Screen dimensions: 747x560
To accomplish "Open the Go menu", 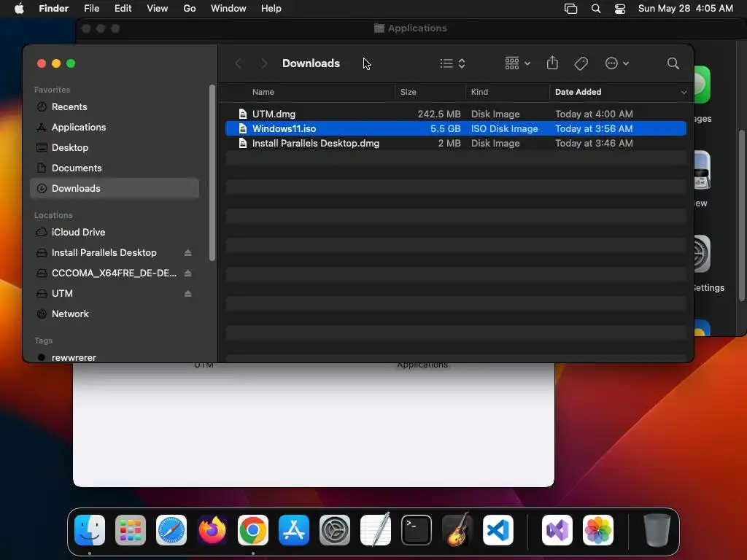I will tap(190, 9).
